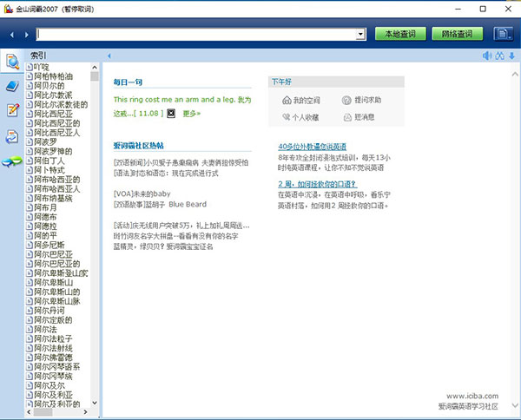Open the search history dropdown arrow
The width and height of the screenshot is (521, 420).
click(360, 34)
